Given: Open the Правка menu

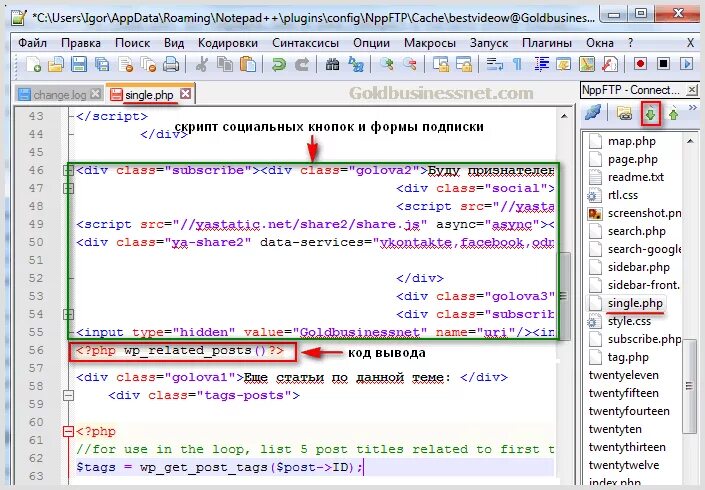Looking at the screenshot, I should [81, 43].
